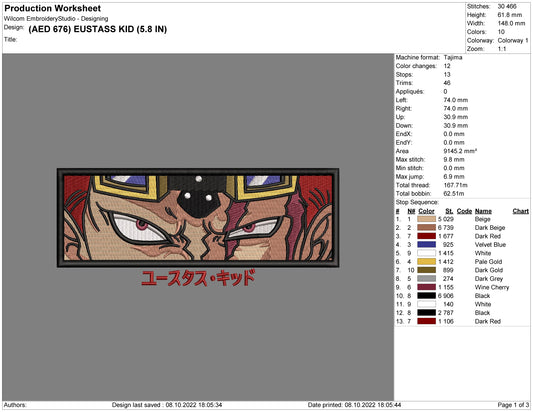Viewport: 533px width, 412px height.
Task: Click the Height value '61.8 mm'
Action: 510,15
